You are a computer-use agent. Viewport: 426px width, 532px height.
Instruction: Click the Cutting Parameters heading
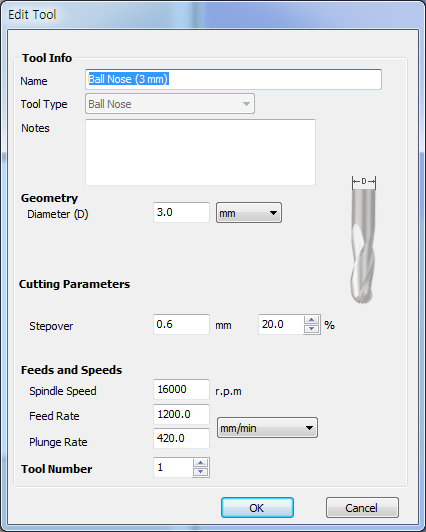(x=74, y=284)
